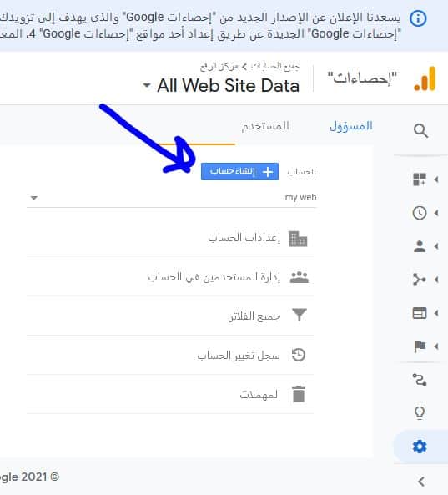
Task: Open All Web Site Data view selector
Action: [221, 85]
